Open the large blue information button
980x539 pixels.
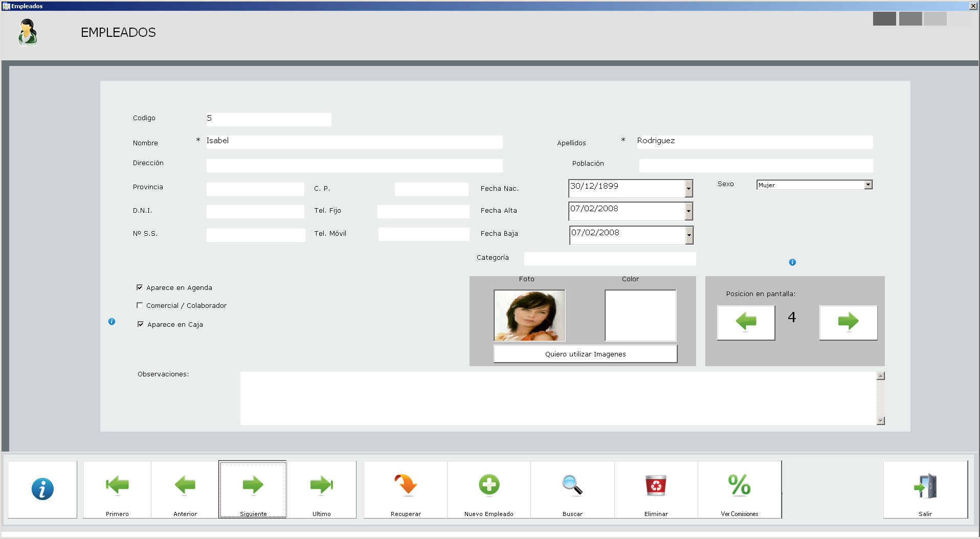[x=42, y=489]
